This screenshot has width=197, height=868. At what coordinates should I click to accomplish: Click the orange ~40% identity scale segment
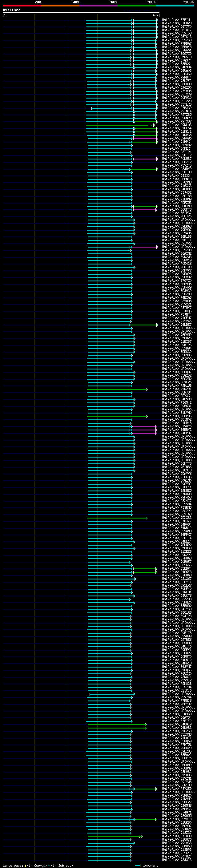tap(60, 6)
